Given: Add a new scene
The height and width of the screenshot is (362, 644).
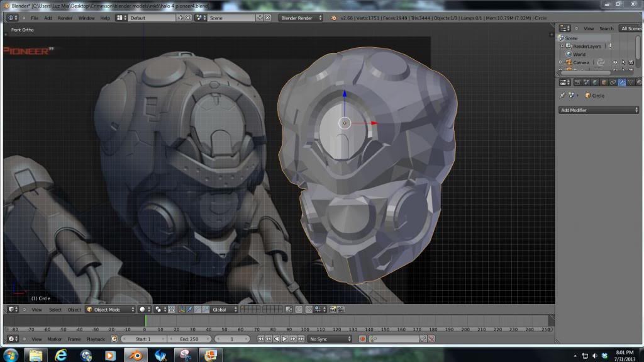Looking at the screenshot, I should tap(260, 18).
